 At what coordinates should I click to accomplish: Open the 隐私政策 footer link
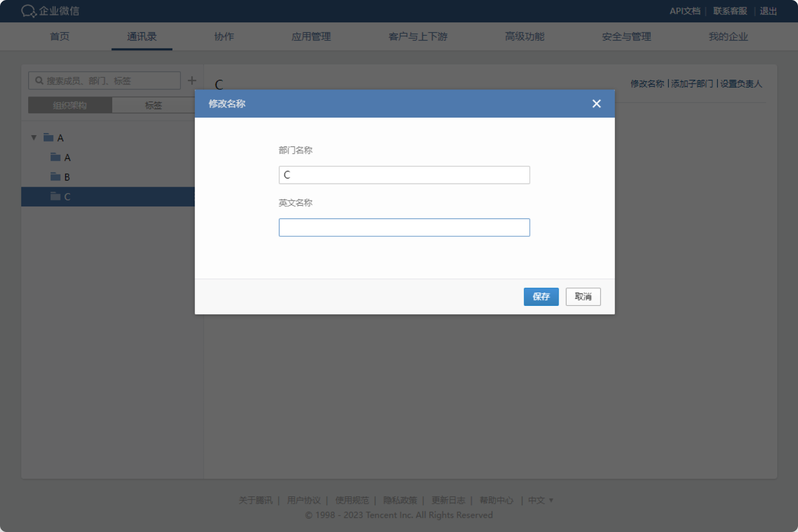[x=400, y=500]
